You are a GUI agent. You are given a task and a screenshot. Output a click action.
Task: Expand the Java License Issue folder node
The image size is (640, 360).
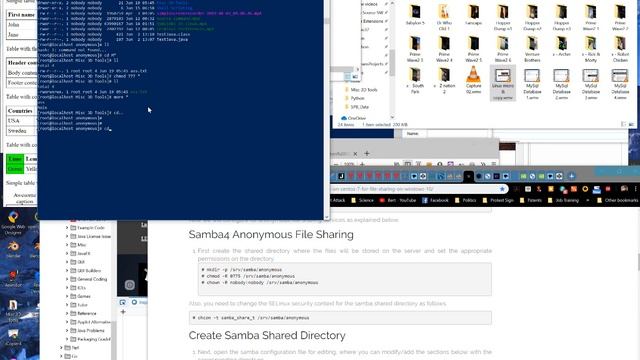click(67, 236)
